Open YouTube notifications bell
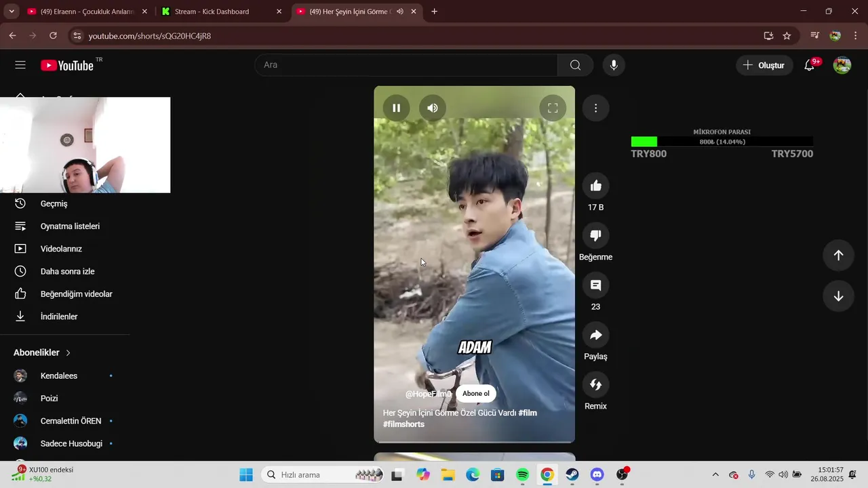The width and height of the screenshot is (868, 488). pos(810,65)
